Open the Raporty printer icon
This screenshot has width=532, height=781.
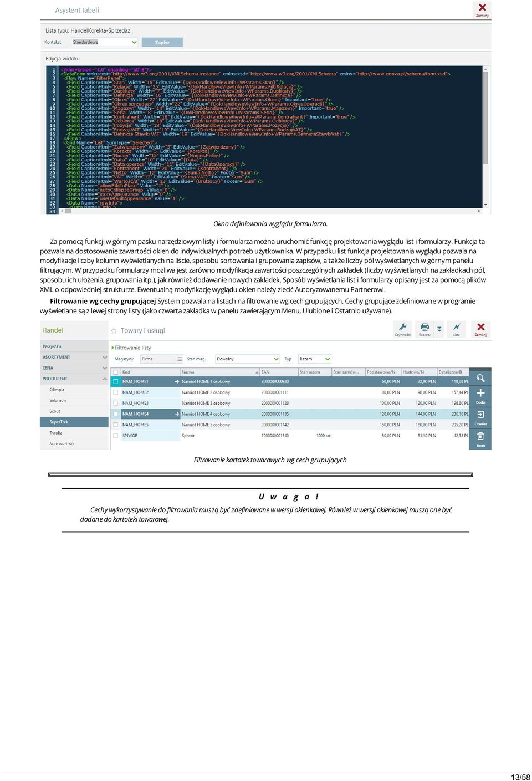coord(424,329)
